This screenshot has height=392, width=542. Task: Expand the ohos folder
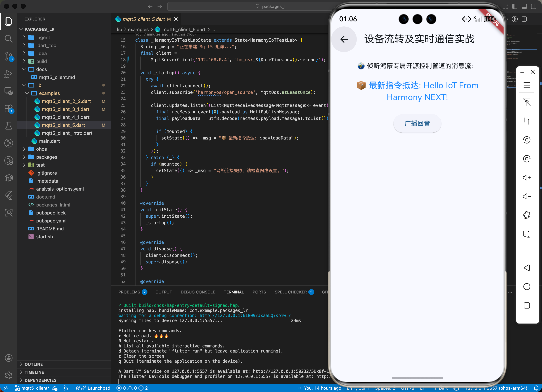41,149
